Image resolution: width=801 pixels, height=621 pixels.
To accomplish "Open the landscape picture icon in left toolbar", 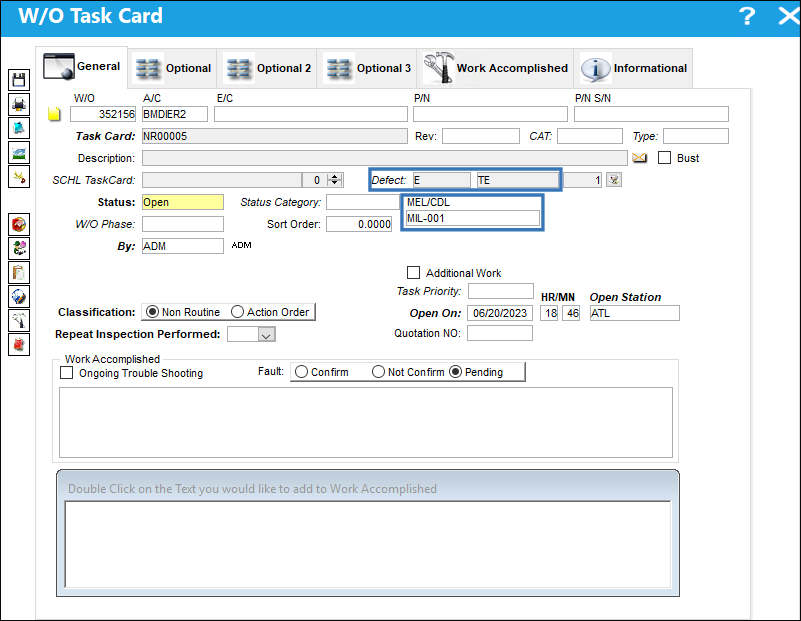I will click(x=19, y=153).
